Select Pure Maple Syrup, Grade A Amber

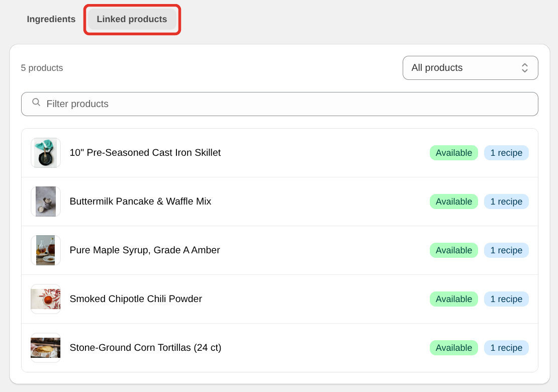145,250
